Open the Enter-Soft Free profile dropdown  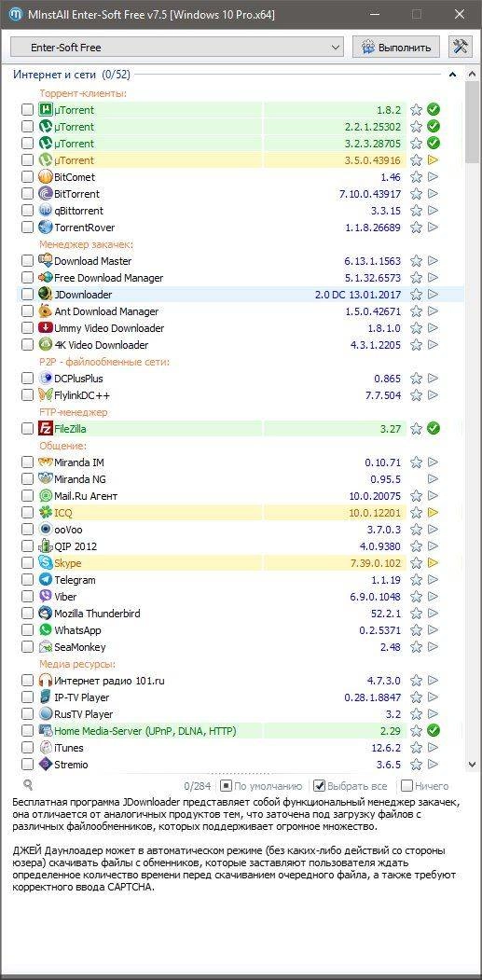coord(177,48)
